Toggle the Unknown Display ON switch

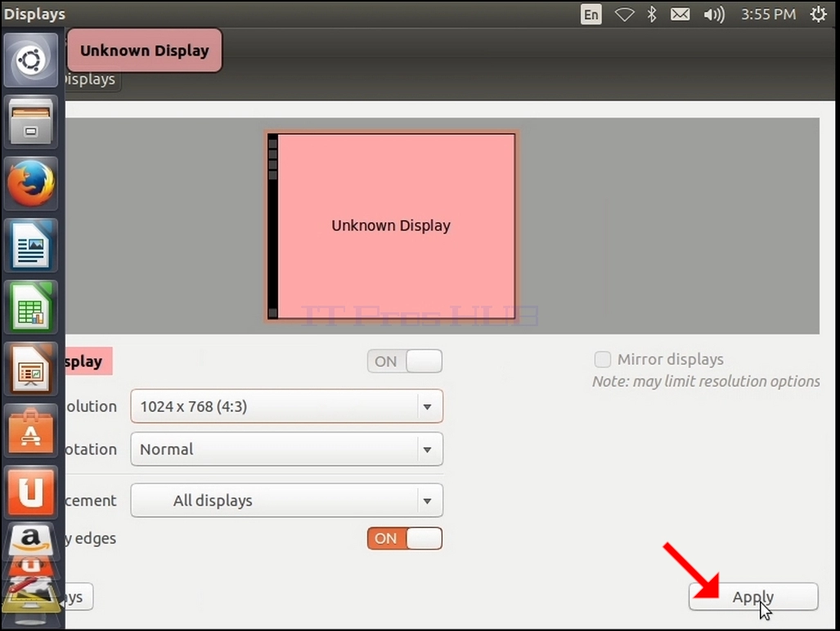(x=405, y=361)
